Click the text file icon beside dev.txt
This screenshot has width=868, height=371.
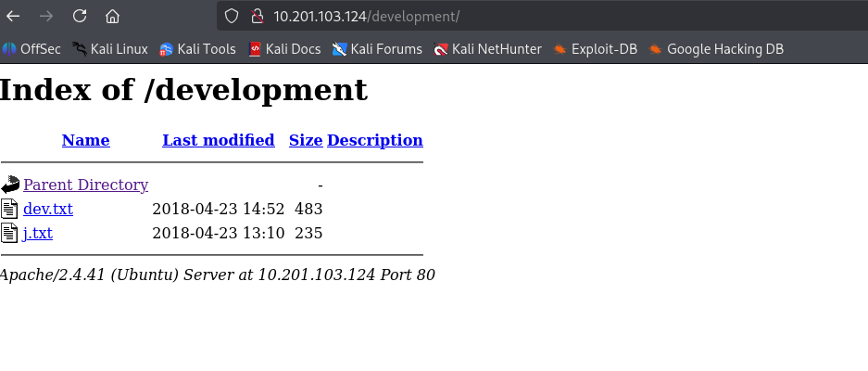click(x=9, y=209)
